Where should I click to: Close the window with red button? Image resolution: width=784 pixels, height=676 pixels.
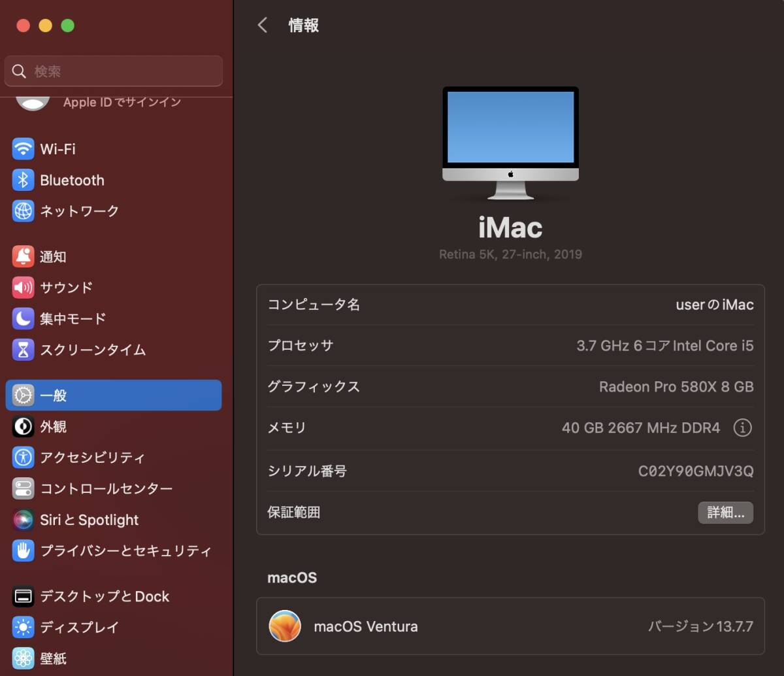24,25
